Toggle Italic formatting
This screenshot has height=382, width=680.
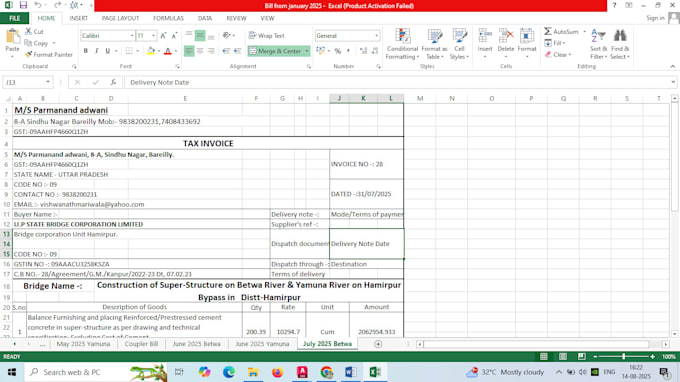pos(97,51)
